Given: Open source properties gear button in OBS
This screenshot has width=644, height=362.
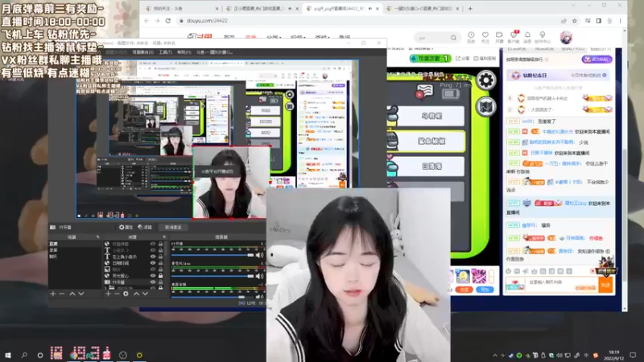Looking at the screenshot, I should 126,227.
